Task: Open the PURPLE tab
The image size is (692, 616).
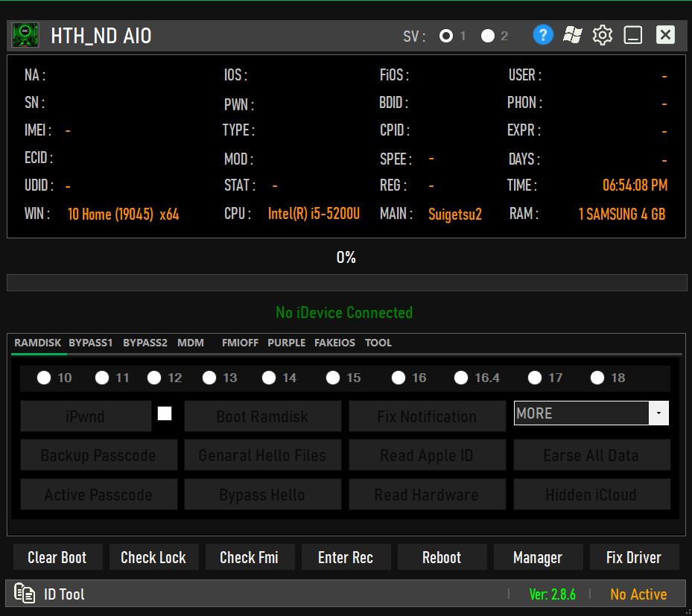Action: pyautogui.click(x=286, y=343)
